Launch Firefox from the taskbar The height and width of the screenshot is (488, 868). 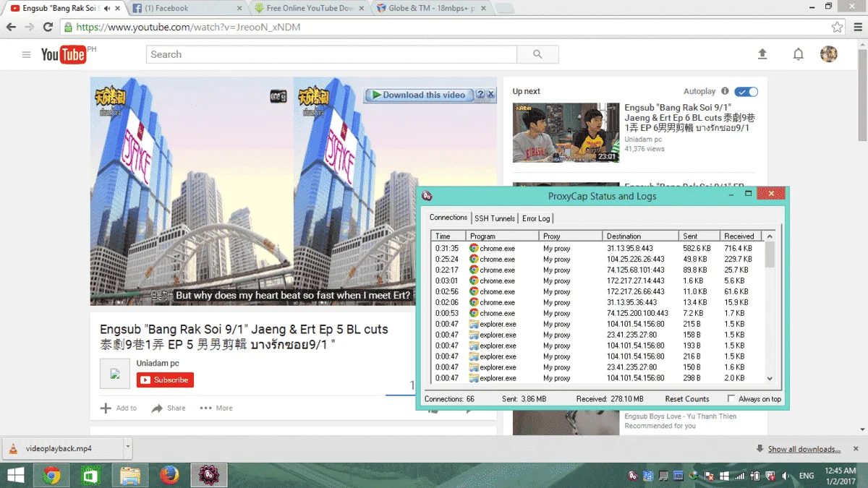169,475
